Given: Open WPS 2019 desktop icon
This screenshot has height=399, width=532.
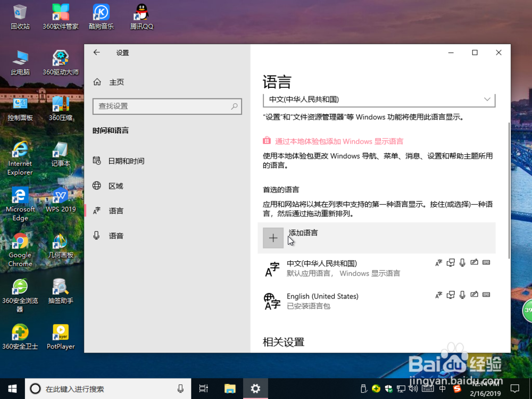Looking at the screenshot, I should [61, 199].
